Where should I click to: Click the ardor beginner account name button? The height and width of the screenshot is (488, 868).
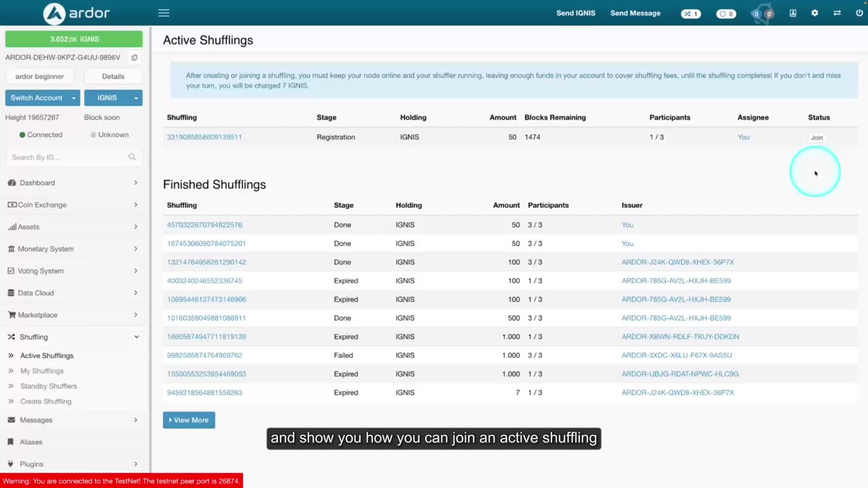[x=40, y=77]
